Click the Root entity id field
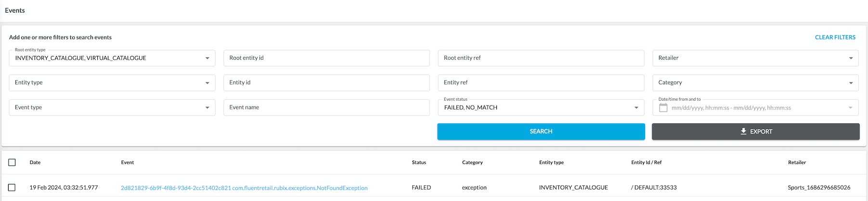The image size is (868, 201). (326, 58)
